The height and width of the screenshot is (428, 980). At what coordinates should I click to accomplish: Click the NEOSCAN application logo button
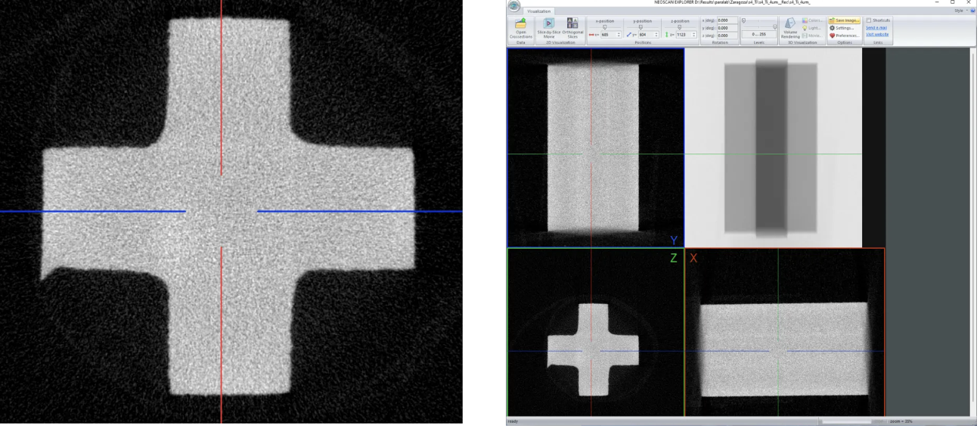516,6
